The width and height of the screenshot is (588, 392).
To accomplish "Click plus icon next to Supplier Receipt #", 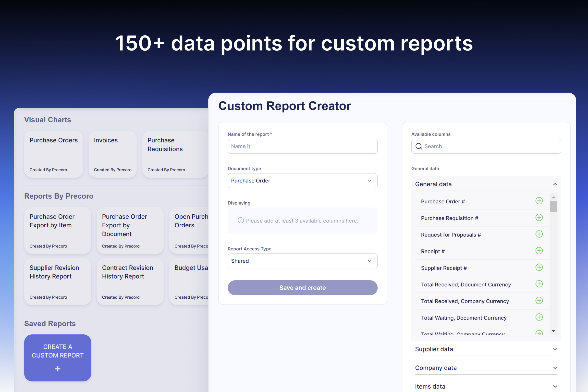I will 539,267.
